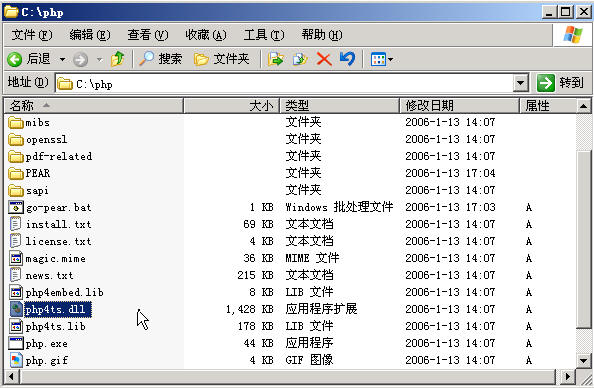Viewport: 594px width, 388px height.
Task: Select the php.exe application icon
Action: 16,343
